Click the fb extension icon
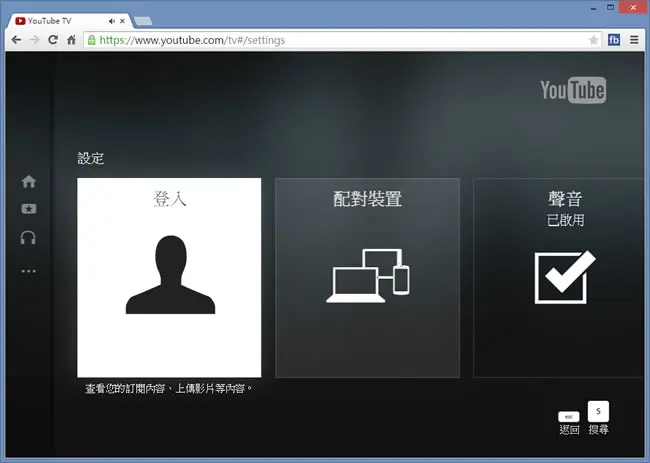Image resolution: width=650 pixels, height=463 pixels. [x=614, y=40]
